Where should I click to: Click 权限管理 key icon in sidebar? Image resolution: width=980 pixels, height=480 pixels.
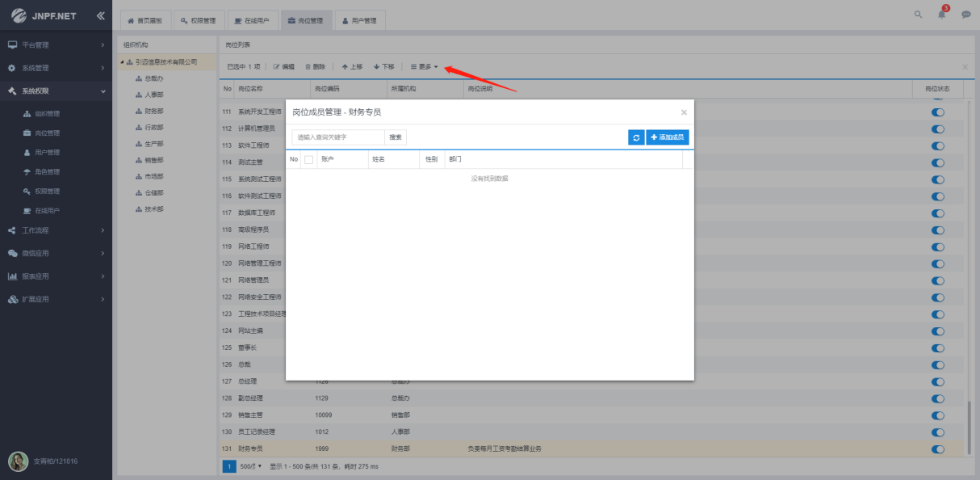[x=27, y=192]
